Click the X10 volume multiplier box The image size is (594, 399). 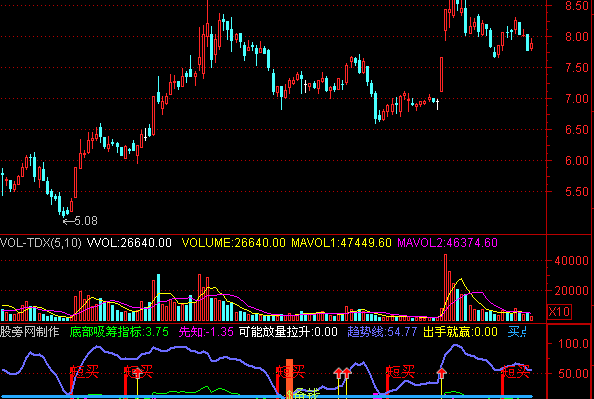(x=559, y=312)
